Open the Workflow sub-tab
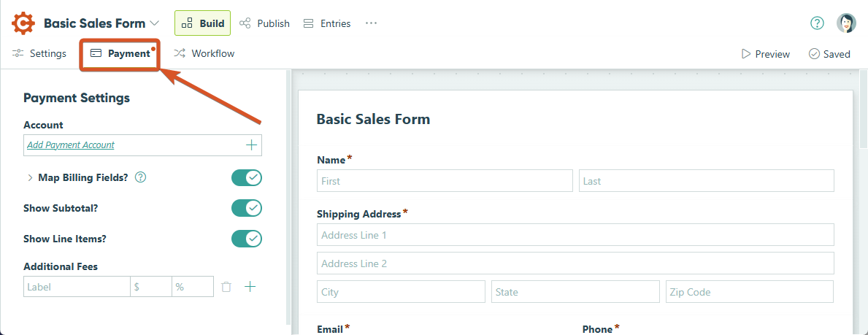The height and width of the screenshot is (335, 868). pos(204,54)
